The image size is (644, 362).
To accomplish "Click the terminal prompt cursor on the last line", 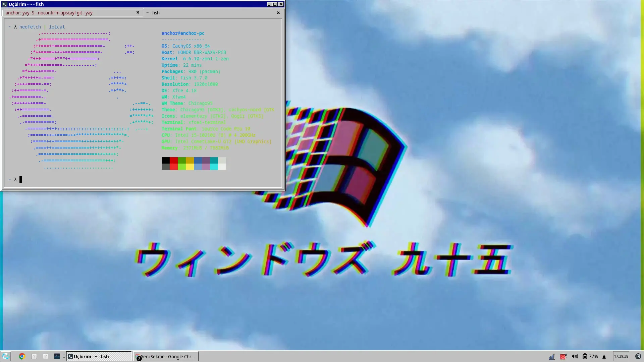I will (21, 180).
